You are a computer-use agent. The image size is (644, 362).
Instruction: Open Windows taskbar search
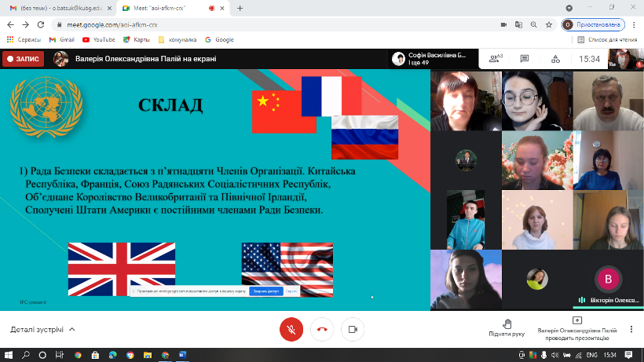[x=25, y=355]
